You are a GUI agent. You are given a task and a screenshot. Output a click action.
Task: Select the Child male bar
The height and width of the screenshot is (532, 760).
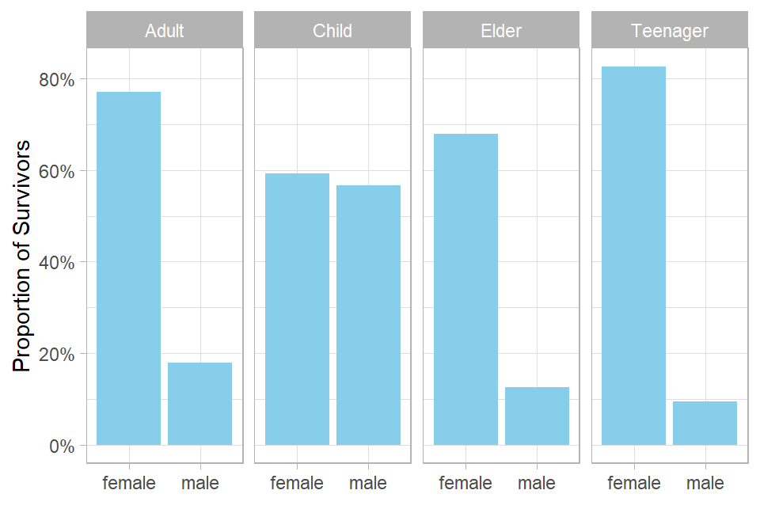click(x=368, y=315)
